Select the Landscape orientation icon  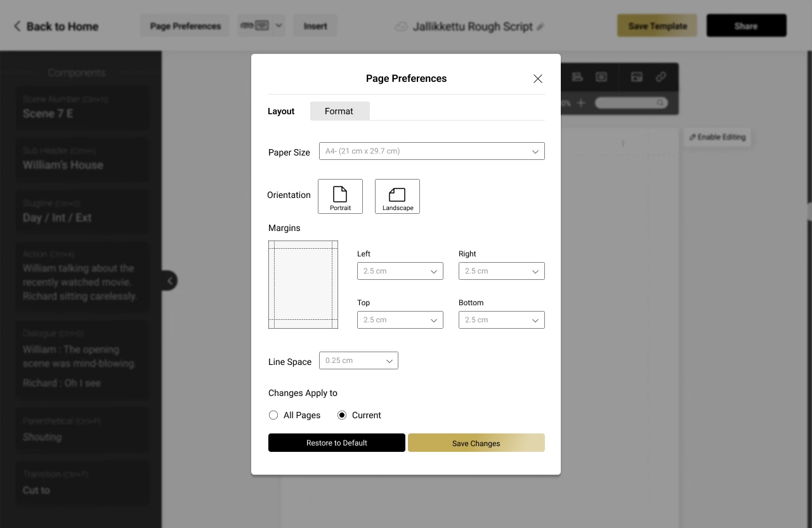397,196
